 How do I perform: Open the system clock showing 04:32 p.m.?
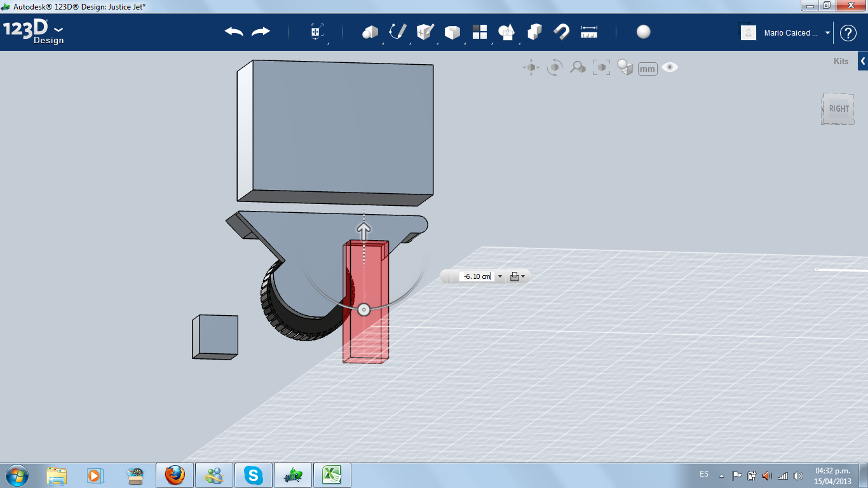(832, 476)
